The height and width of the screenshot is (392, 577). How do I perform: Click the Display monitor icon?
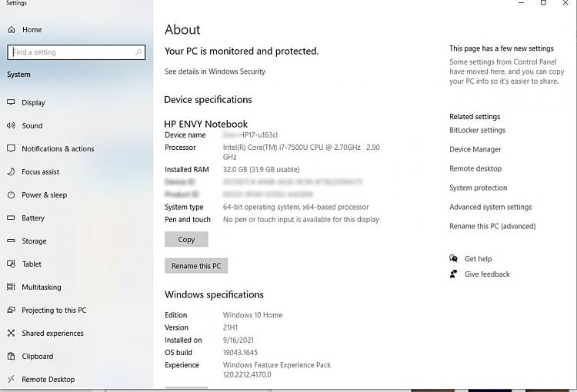(x=11, y=102)
